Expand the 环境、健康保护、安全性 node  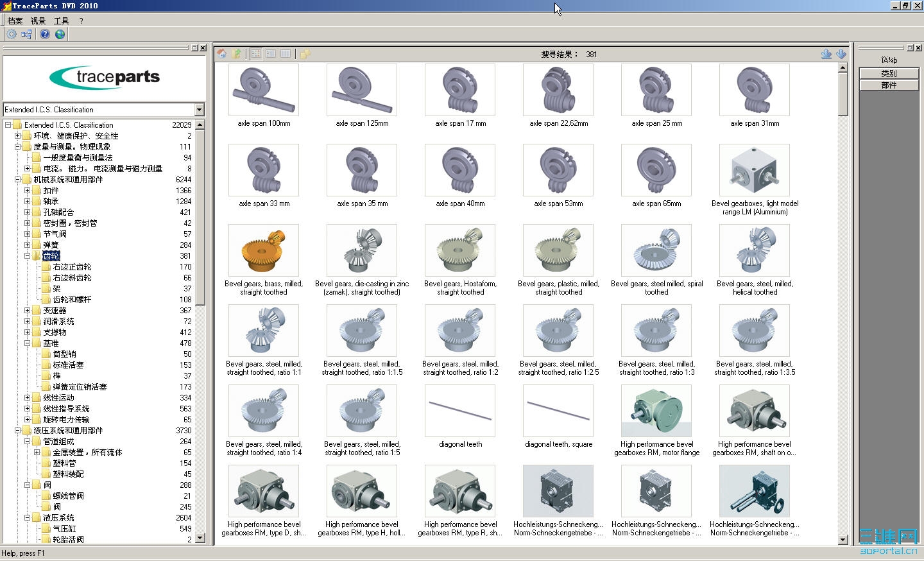(x=17, y=136)
